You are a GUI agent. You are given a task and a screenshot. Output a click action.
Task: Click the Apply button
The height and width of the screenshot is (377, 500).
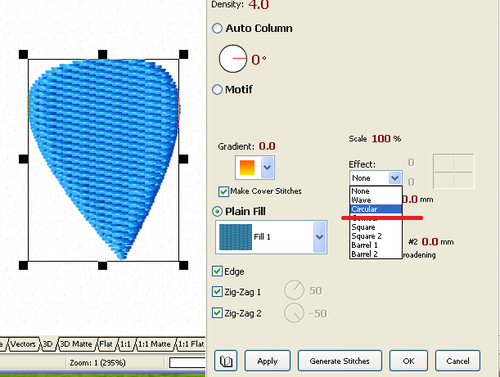[267, 361]
